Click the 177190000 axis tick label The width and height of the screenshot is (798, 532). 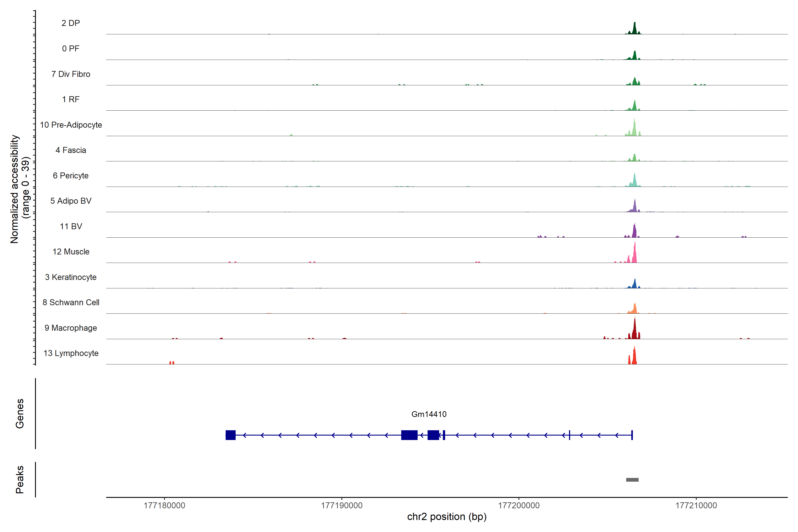[342, 506]
